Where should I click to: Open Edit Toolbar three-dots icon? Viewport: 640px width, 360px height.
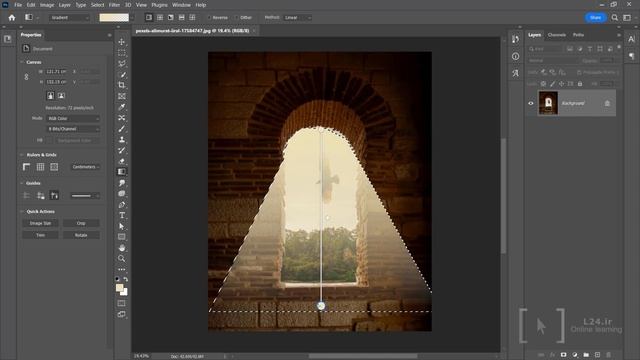coord(122,269)
